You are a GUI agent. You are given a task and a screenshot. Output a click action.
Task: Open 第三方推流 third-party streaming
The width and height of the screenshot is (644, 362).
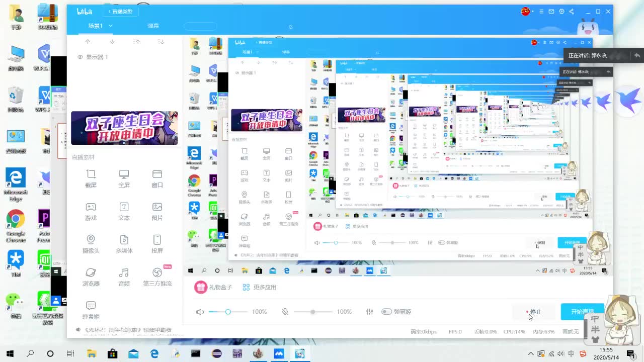pyautogui.click(x=157, y=277)
